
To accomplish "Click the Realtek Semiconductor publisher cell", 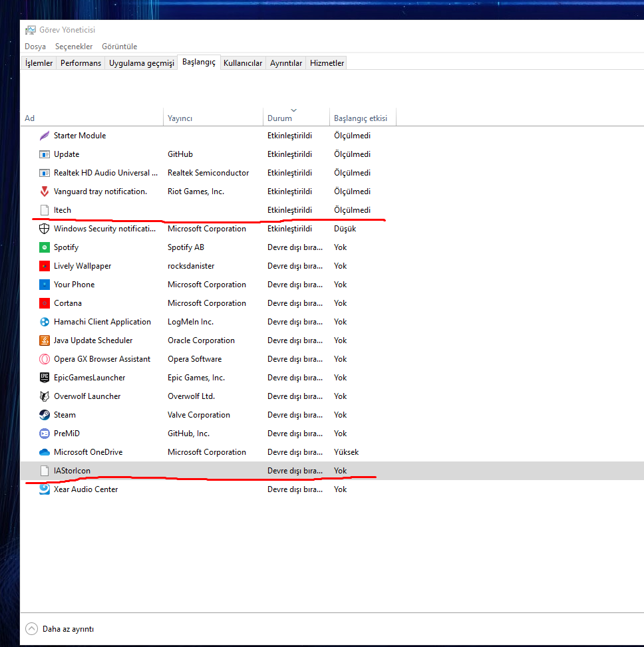I will coord(208,173).
